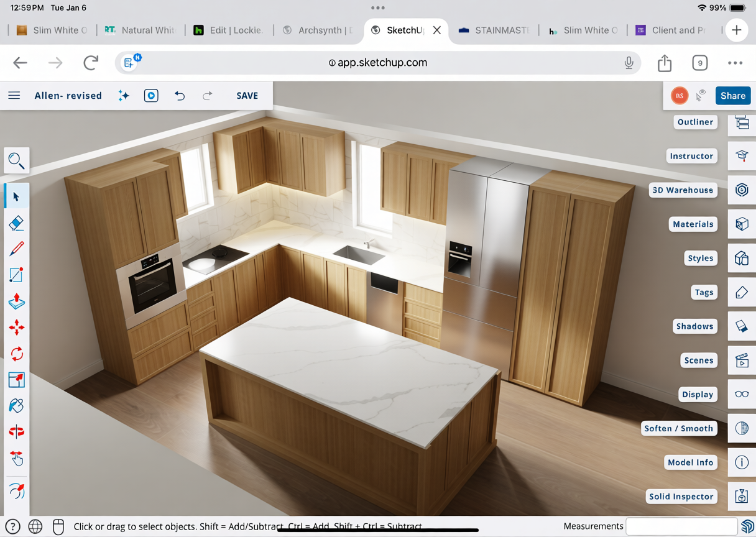Select the Pencil line tool
This screenshot has width=756, height=537.
[x=17, y=249]
